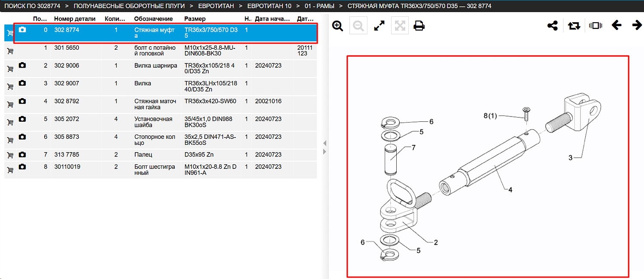Click callout 7 in the diagram

tap(413, 148)
